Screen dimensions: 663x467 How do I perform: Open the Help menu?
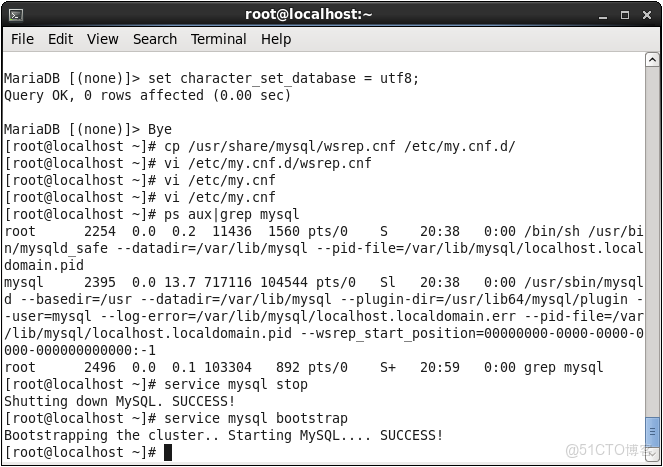(276, 39)
